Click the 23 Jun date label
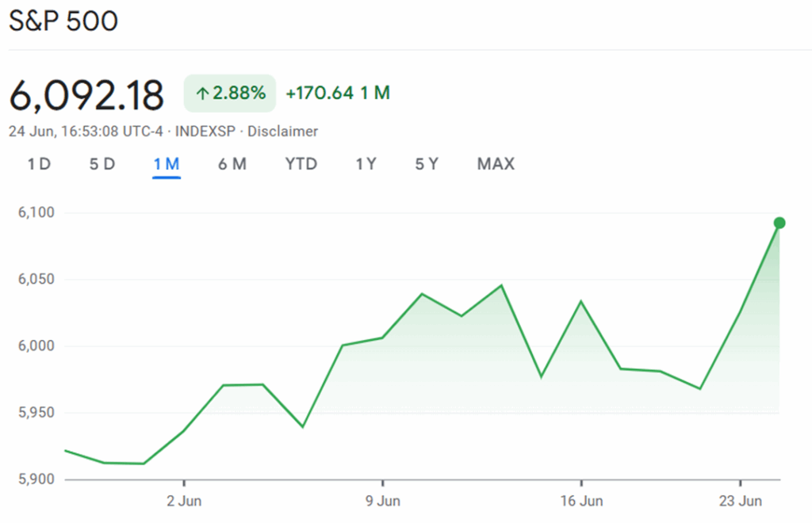Viewport: 812px width, 523px height. tap(741, 502)
